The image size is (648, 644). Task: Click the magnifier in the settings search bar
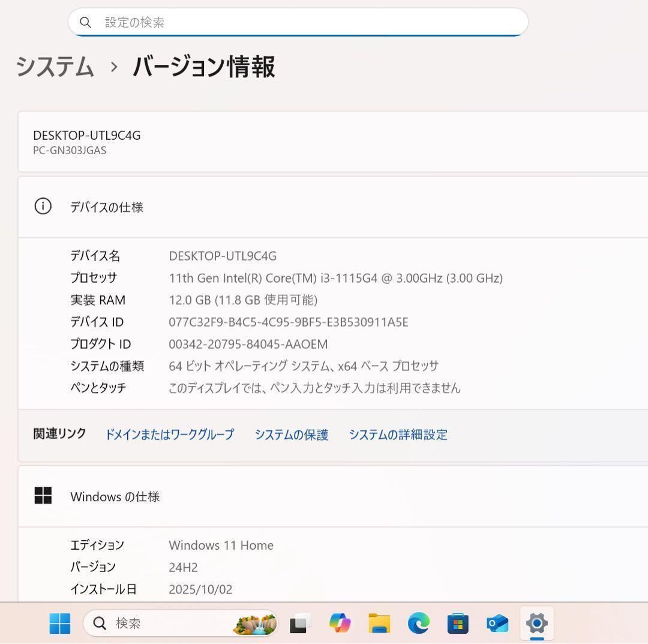(x=86, y=22)
